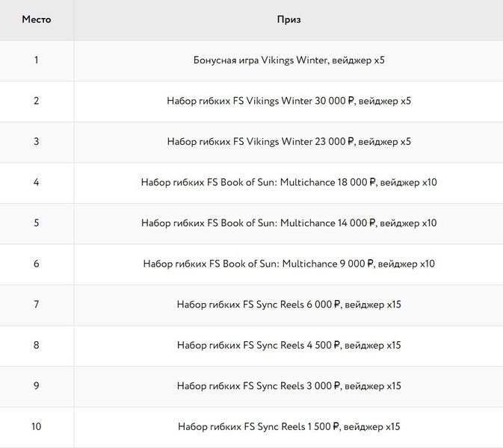Click place number 7 in the table
The image size is (503, 448).
(x=36, y=305)
